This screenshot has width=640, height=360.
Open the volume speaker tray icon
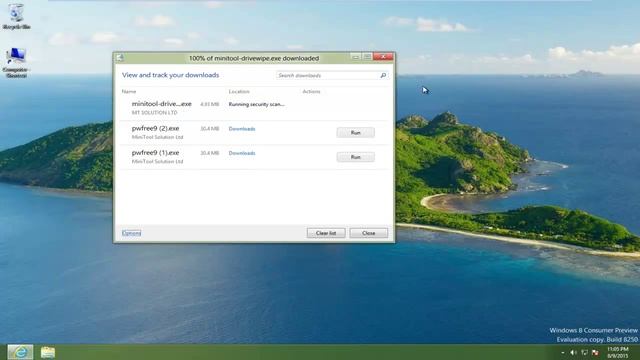[x=573, y=352]
